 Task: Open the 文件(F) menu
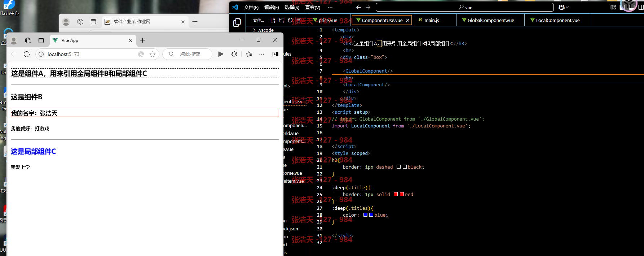coord(251,7)
